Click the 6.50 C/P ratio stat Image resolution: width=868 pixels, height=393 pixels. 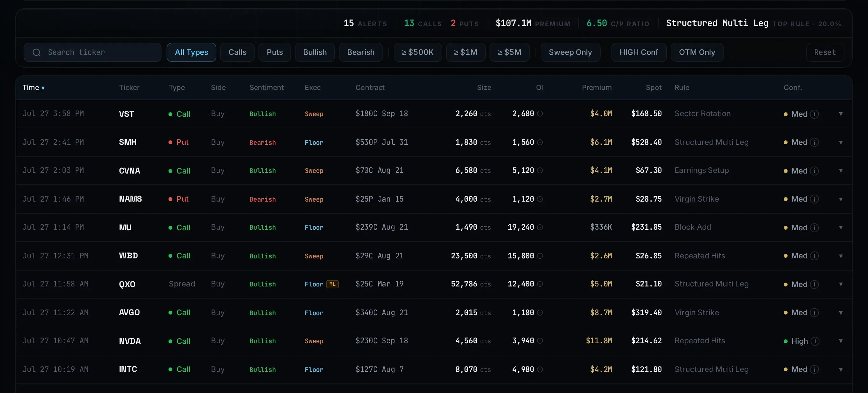[617, 23]
